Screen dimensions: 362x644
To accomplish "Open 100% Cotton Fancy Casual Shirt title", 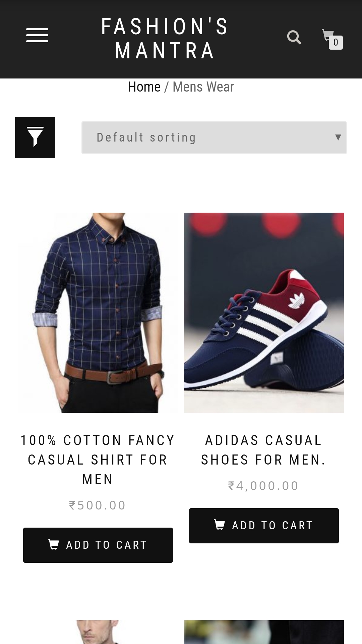I will [98, 460].
